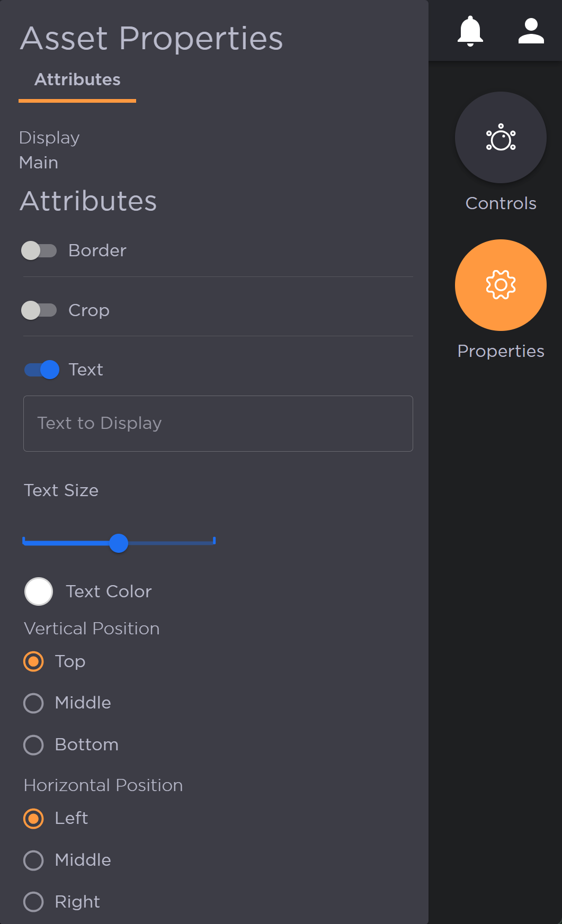
Task: Click the Text to Display input field
Action: 218,424
